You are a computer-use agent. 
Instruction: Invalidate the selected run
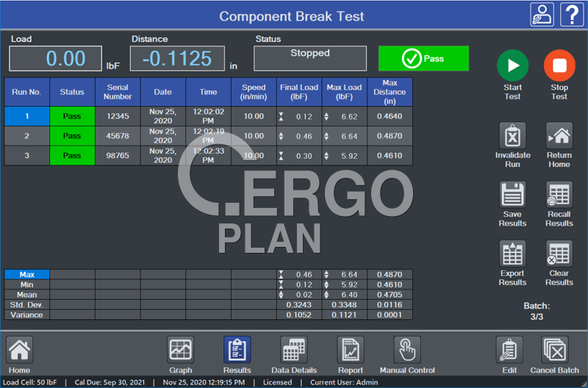click(x=512, y=136)
